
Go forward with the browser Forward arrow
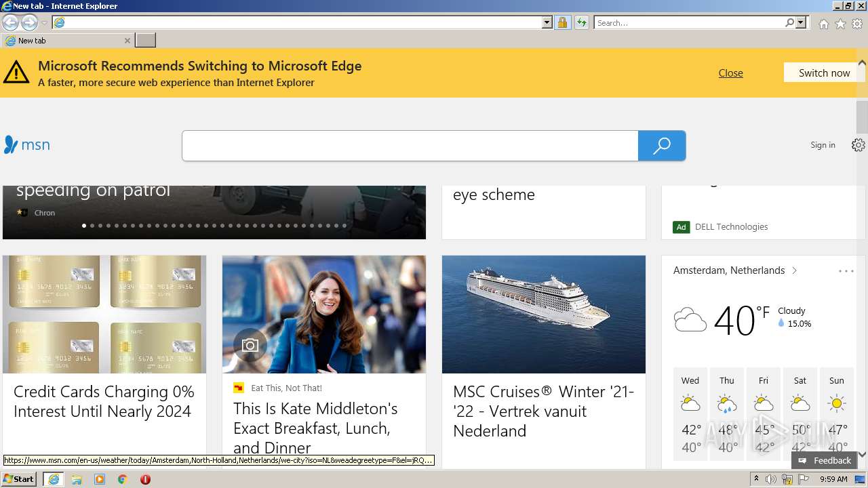pyautogui.click(x=29, y=22)
